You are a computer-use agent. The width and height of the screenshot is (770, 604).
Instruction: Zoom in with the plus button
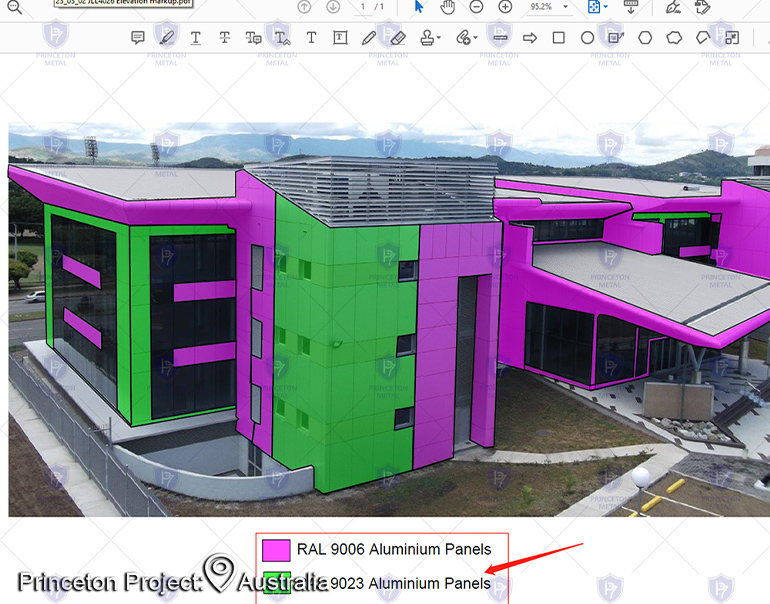point(505,7)
